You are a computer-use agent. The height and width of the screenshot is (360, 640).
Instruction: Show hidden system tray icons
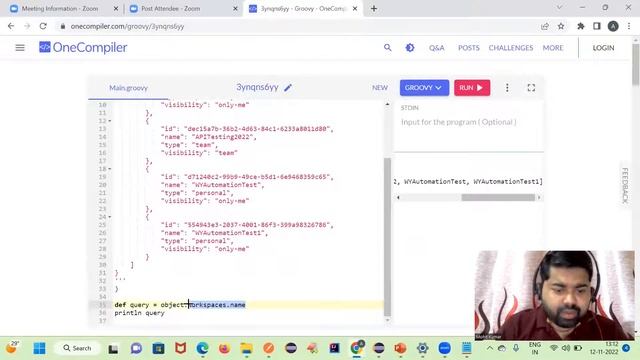(489, 348)
